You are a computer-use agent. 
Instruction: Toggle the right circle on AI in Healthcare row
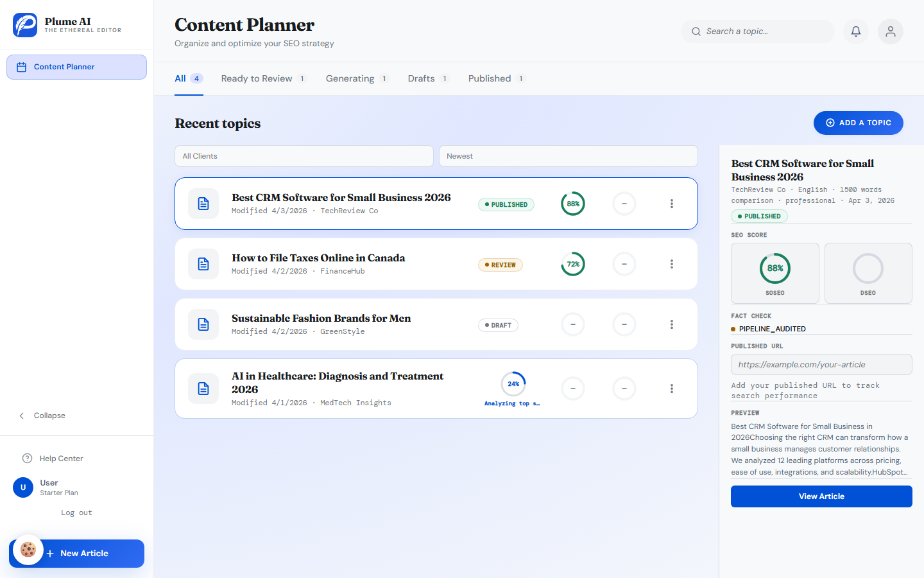click(624, 389)
